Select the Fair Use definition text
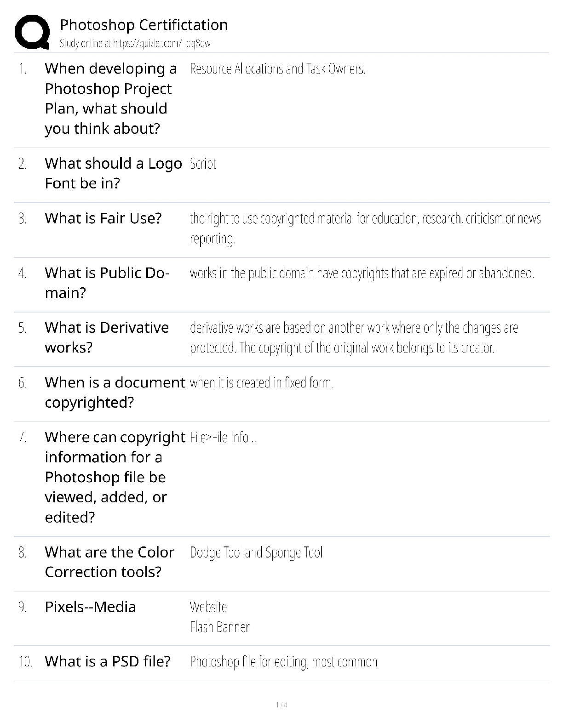 [x=365, y=228]
